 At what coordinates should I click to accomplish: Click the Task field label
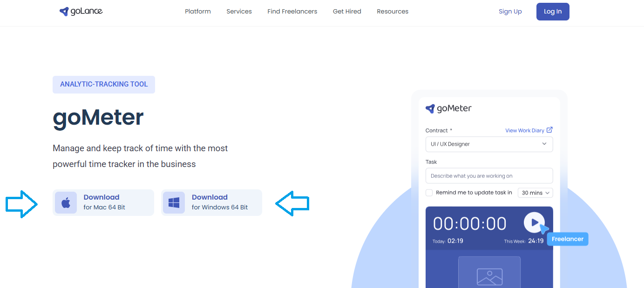click(431, 162)
